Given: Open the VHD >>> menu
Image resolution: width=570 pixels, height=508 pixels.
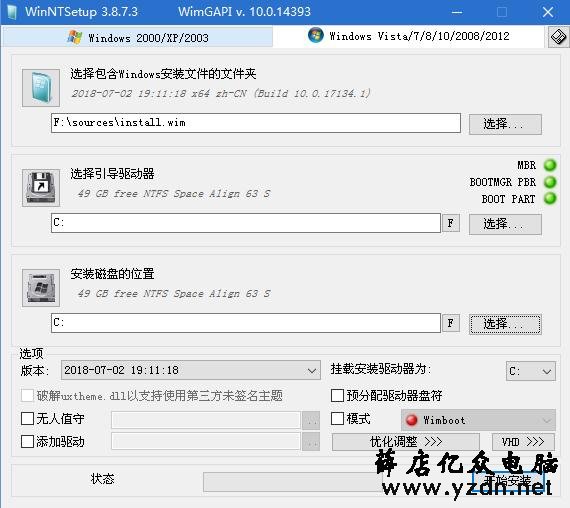Looking at the screenshot, I should [x=523, y=442].
